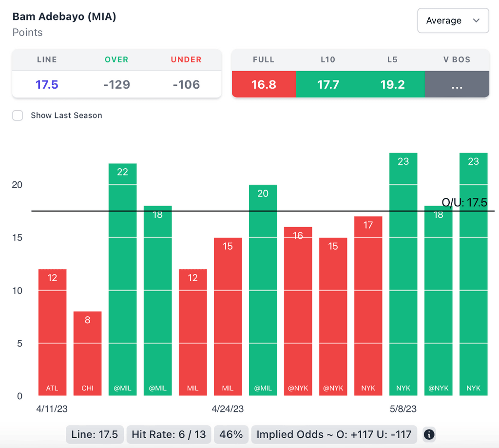Click the MIL bar showing 12 points
Image resolution: width=499 pixels, height=448 pixels.
pos(193,332)
